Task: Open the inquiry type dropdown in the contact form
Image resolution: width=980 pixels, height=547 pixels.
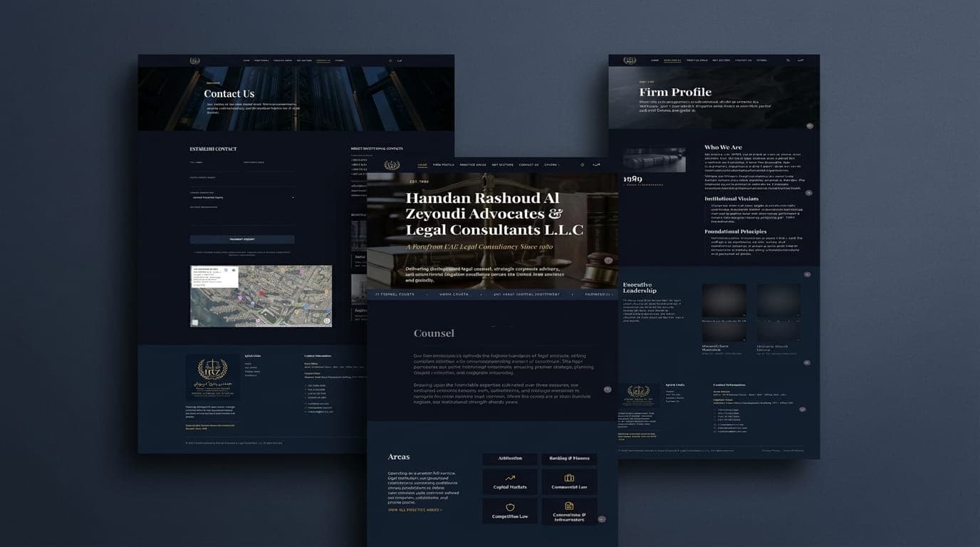Action: (x=242, y=197)
